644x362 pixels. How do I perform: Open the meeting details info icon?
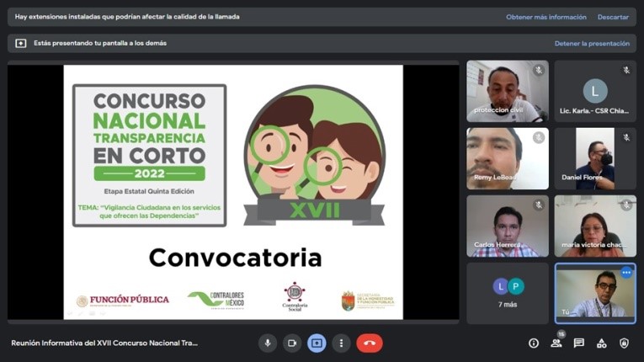(x=534, y=343)
